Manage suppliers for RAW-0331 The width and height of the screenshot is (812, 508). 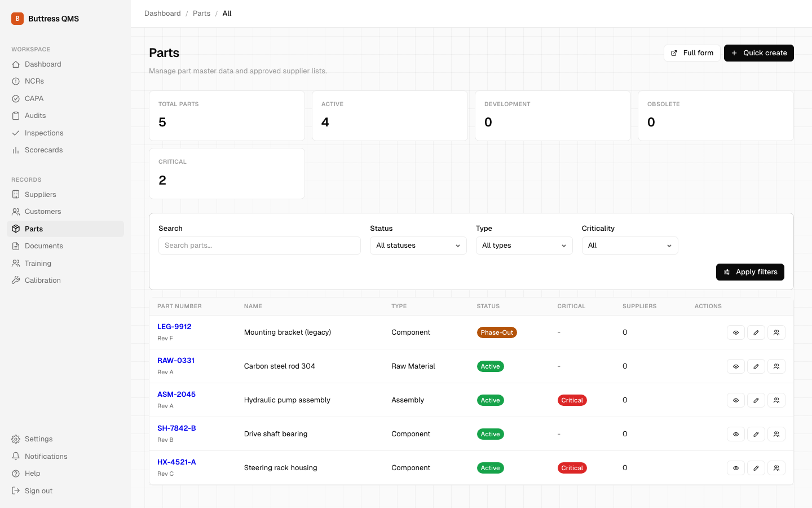pos(776,366)
